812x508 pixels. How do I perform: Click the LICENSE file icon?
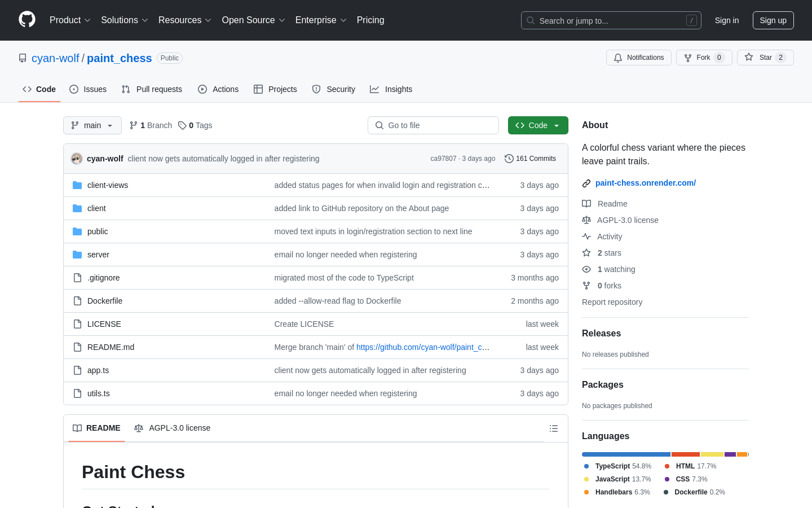pyautogui.click(x=77, y=324)
